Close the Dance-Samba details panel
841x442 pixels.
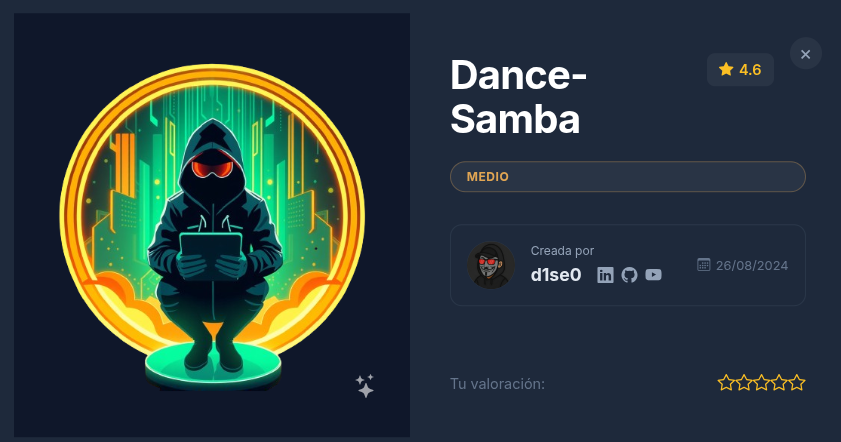(x=806, y=54)
